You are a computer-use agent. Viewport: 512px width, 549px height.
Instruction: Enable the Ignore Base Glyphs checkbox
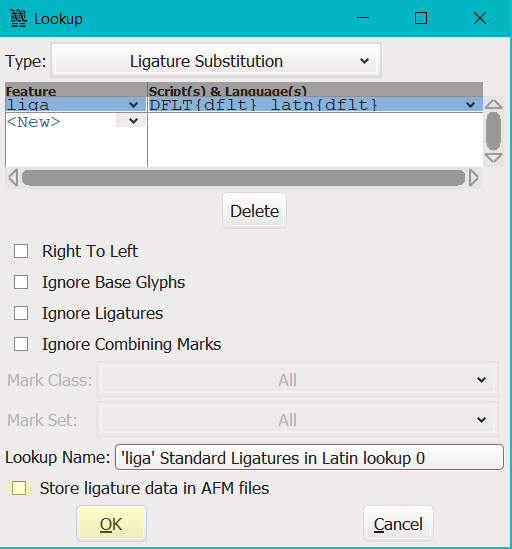pos(21,282)
